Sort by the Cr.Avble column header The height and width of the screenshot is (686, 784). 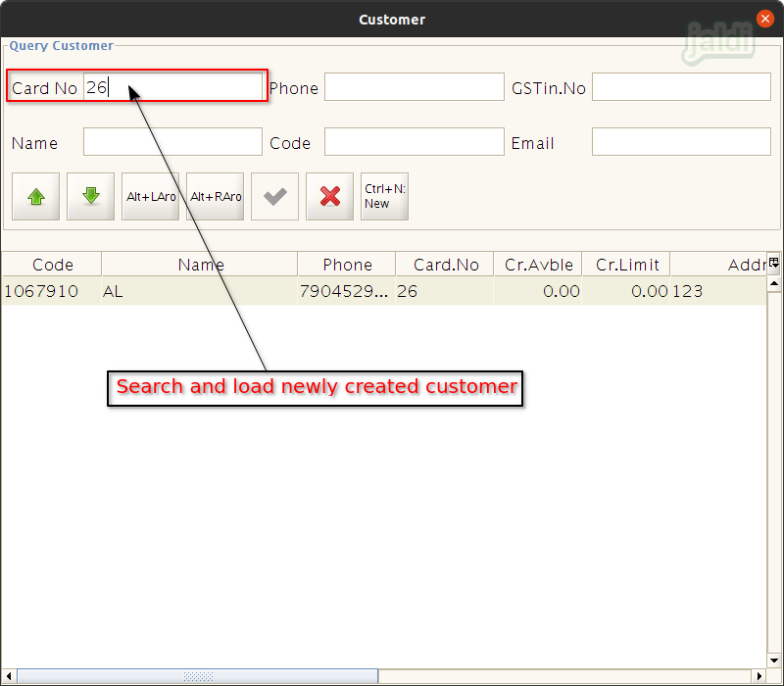(538, 265)
